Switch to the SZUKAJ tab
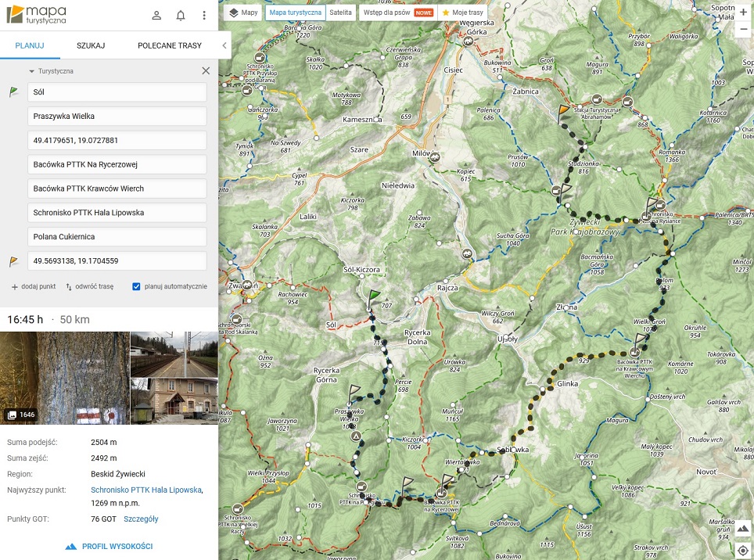The height and width of the screenshot is (560, 754). pyautogui.click(x=91, y=45)
